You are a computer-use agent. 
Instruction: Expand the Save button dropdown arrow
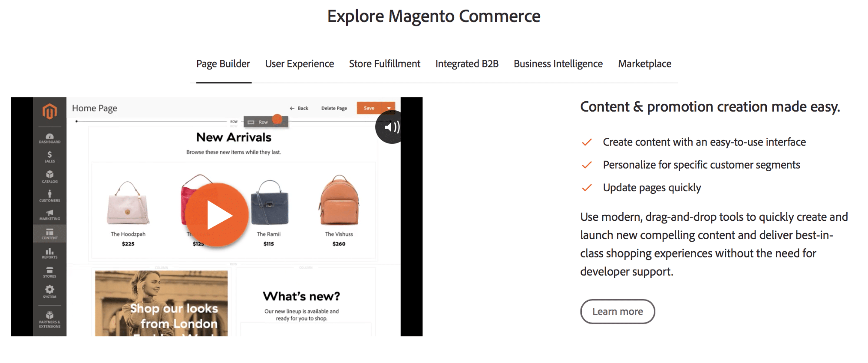pyautogui.click(x=389, y=108)
